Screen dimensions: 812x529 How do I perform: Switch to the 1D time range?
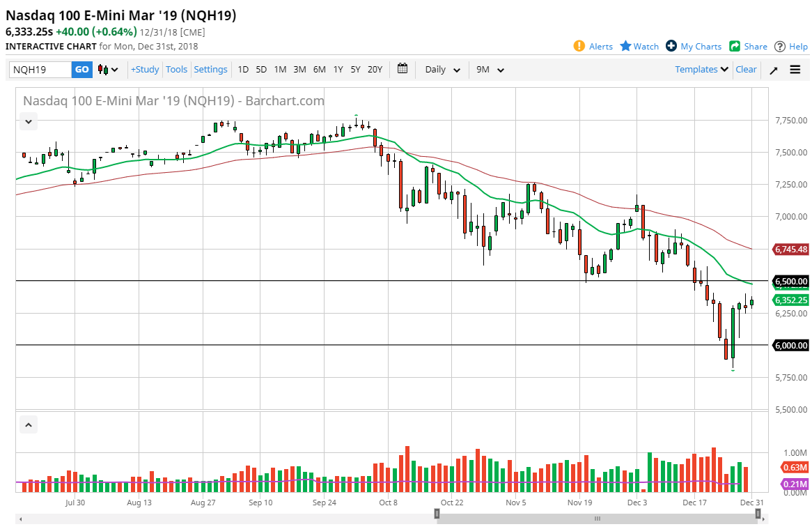243,70
